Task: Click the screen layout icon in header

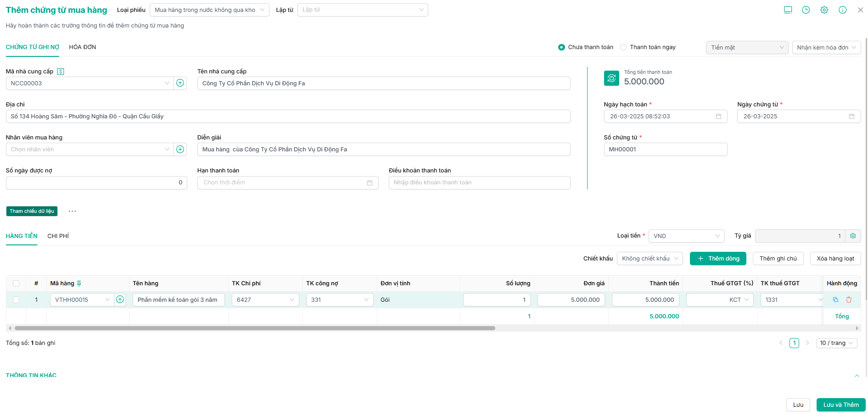Action: click(x=788, y=10)
